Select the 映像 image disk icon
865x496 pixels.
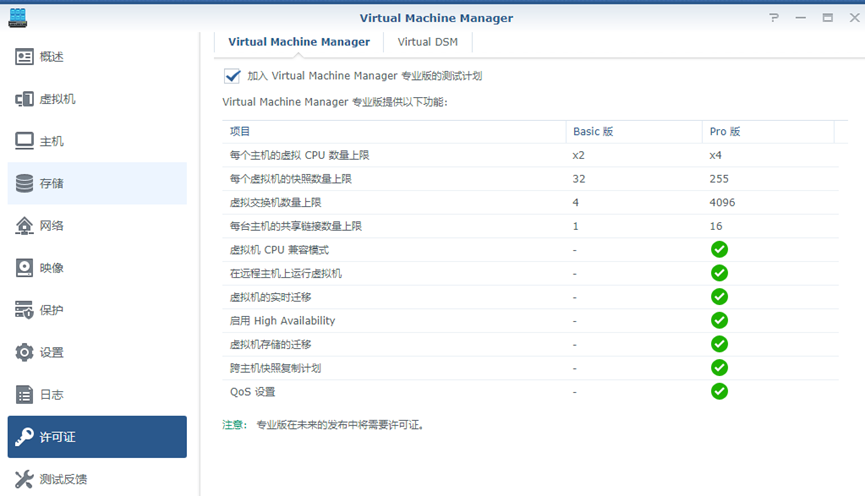point(24,268)
